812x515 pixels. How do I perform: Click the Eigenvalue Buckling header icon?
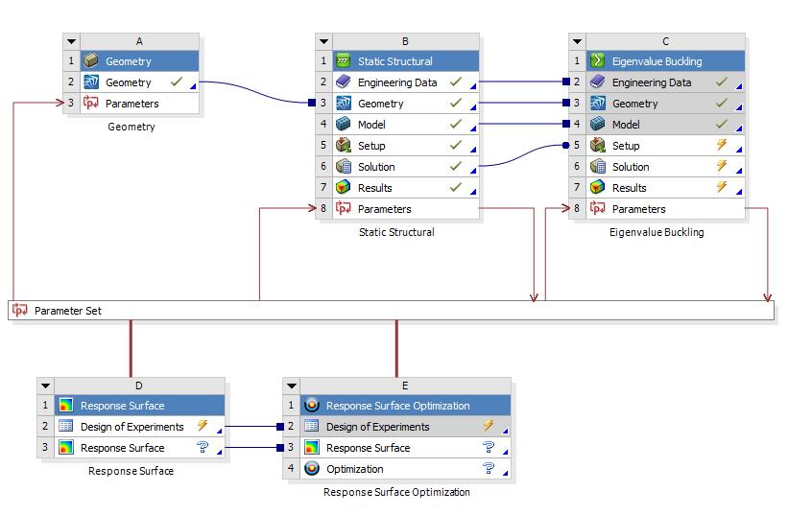598,61
